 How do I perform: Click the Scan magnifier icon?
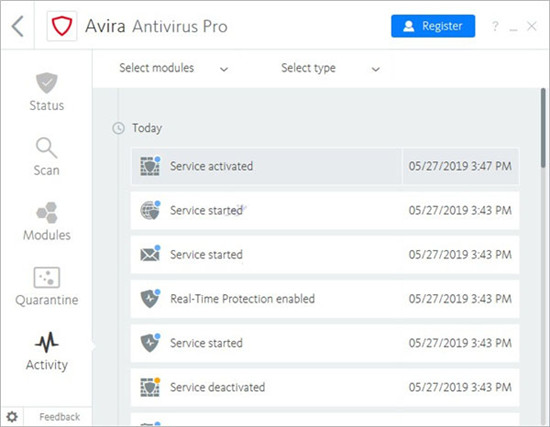coord(46,148)
